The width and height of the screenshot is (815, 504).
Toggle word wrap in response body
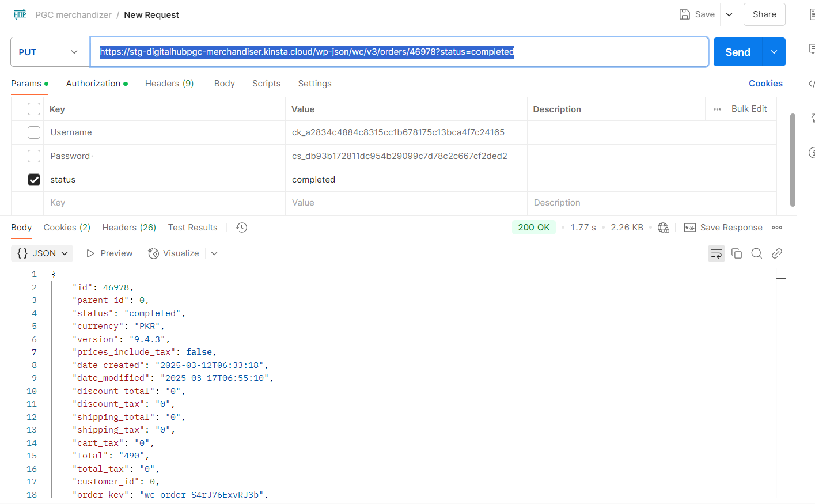click(x=717, y=253)
